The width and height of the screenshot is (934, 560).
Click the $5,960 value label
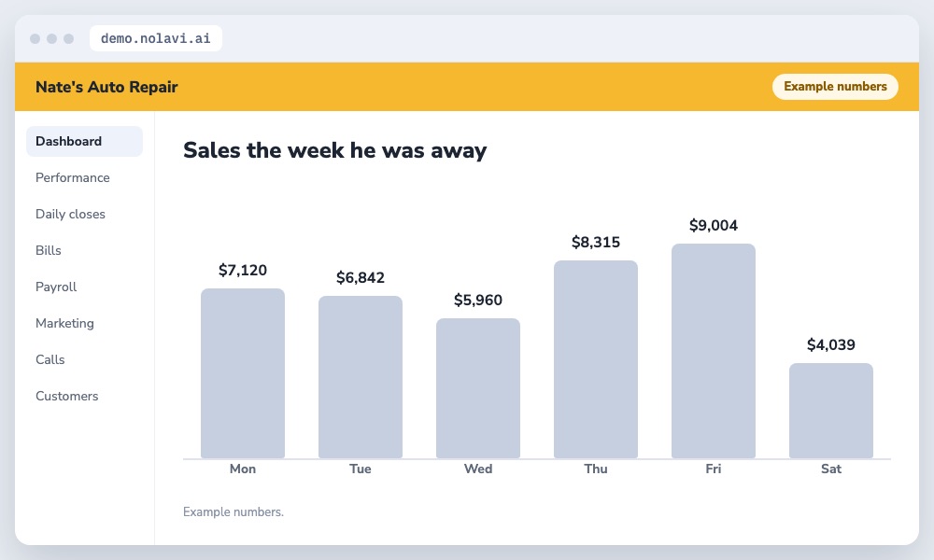point(477,300)
